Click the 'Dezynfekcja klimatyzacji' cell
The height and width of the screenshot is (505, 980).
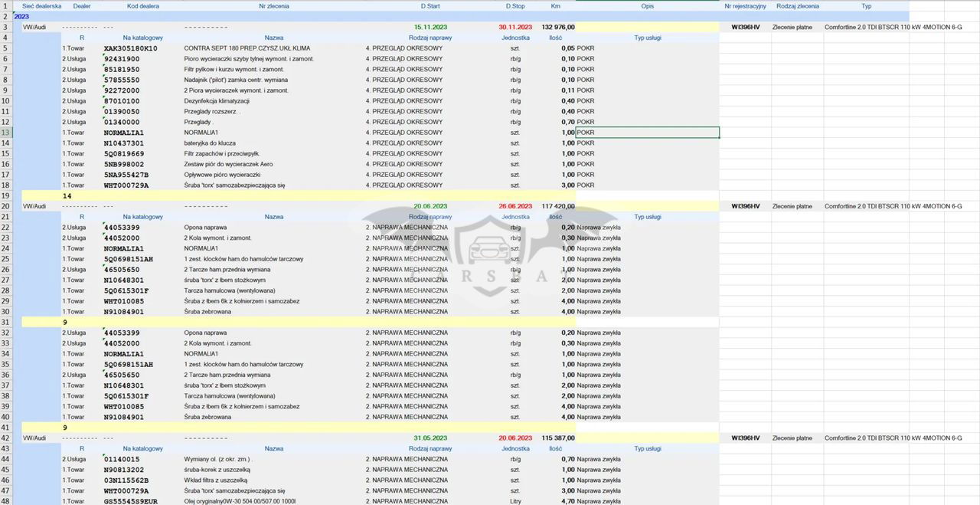[x=217, y=101]
